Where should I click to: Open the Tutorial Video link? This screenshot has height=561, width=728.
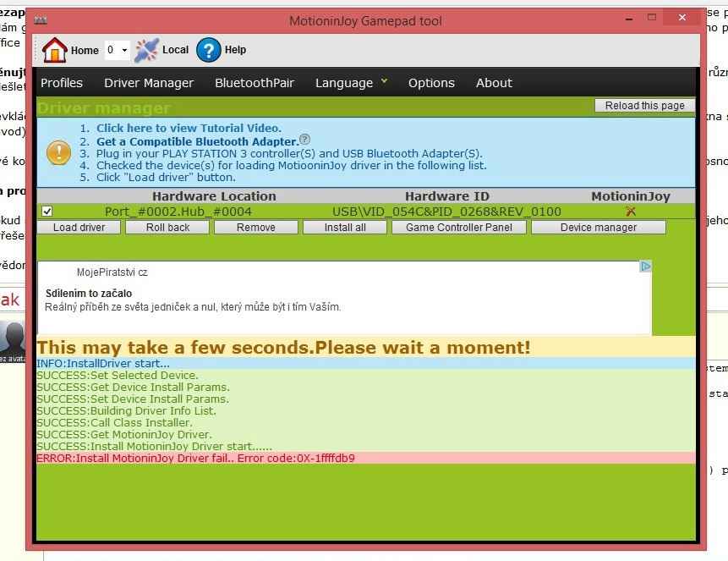pyautogui.click(x=189, y=128)
